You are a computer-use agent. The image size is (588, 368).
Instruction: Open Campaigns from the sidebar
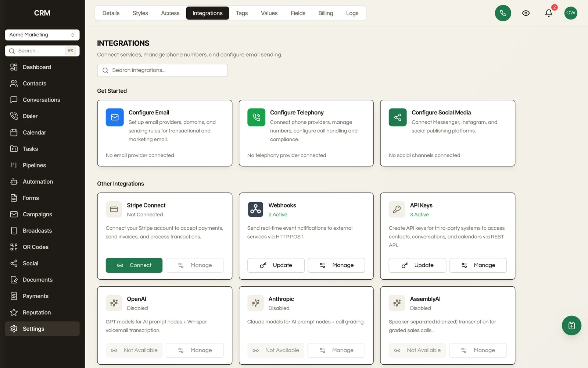pyautogui.click(x=42, y=214)
